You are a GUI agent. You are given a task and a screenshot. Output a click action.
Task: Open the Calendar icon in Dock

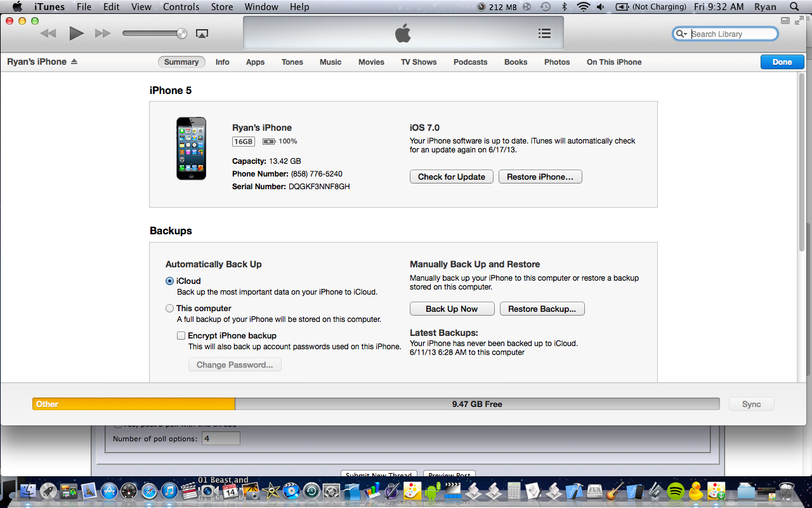click(x=230, y=491)
